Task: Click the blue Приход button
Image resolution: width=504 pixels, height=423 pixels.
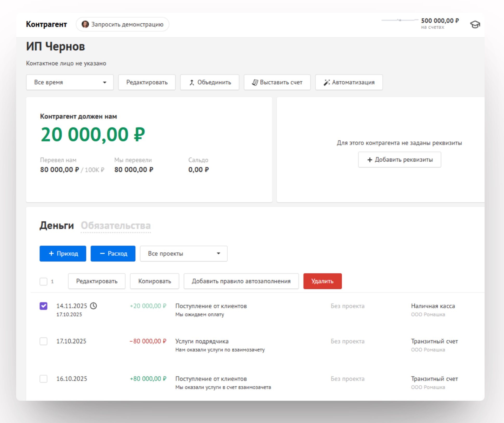Action: [63, 253]
